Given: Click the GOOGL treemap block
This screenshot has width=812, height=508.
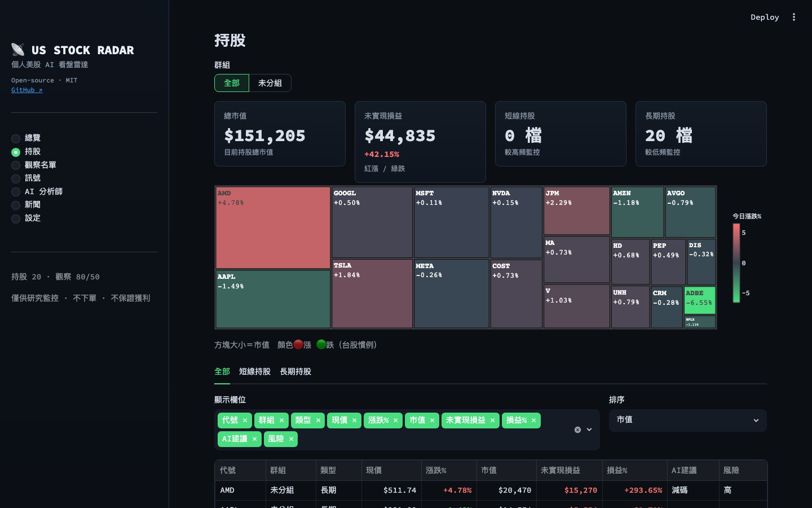Looking at the screenshot, I should point(372,222).
